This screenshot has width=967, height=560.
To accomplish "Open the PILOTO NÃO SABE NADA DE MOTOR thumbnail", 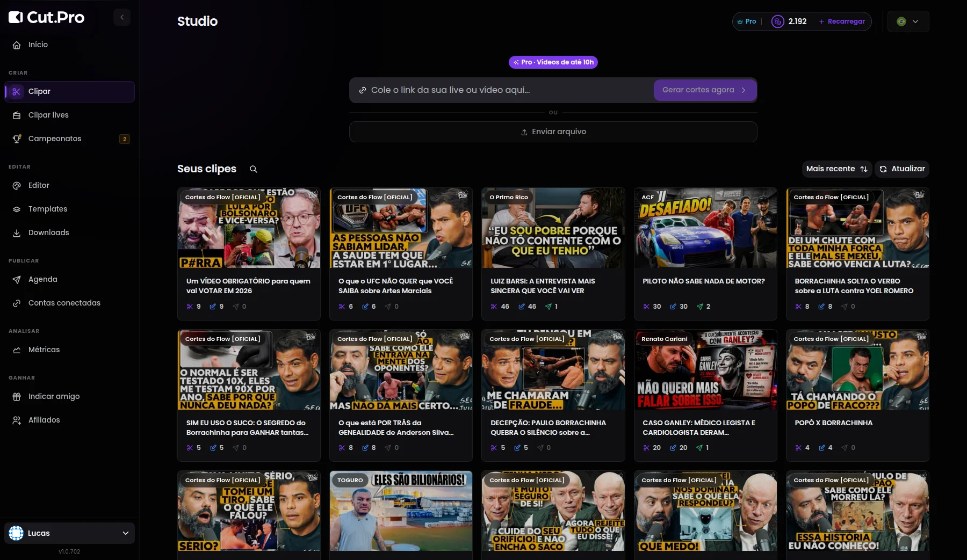I will click(705, 228).
